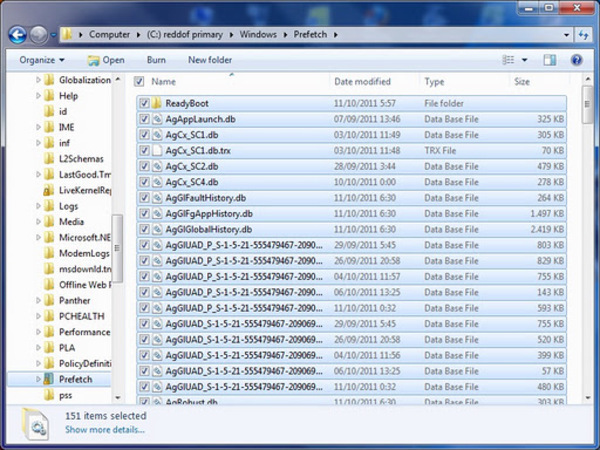Click Windows in the address breadcrumb

[258, 34]
